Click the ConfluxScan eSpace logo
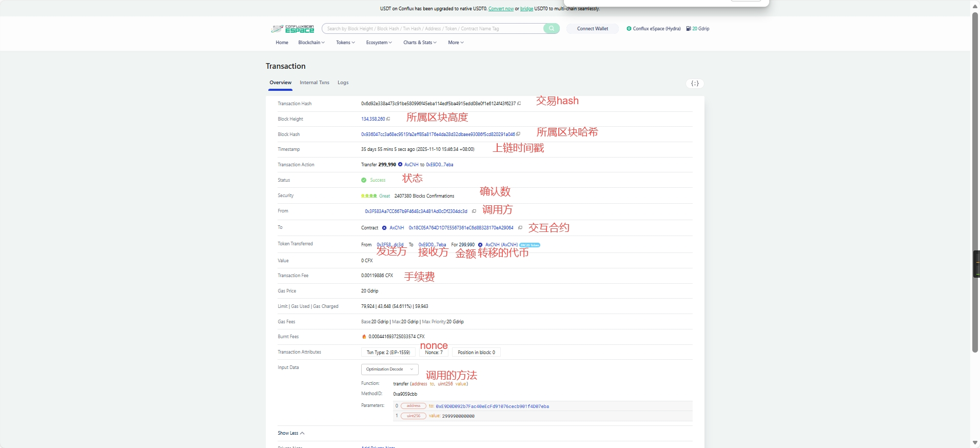 292,29
